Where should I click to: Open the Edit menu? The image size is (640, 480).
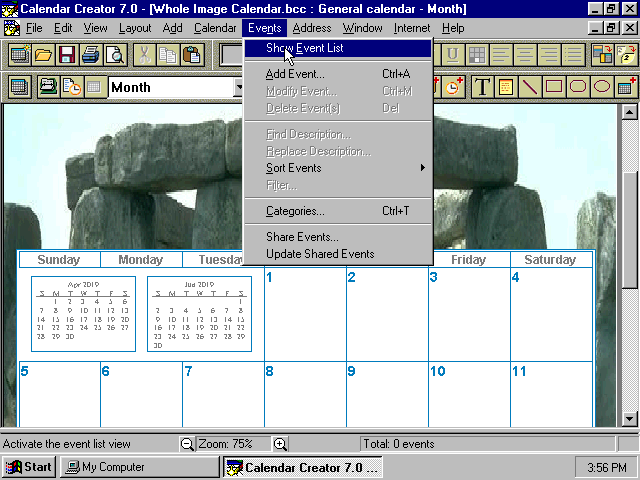point(63,28)
